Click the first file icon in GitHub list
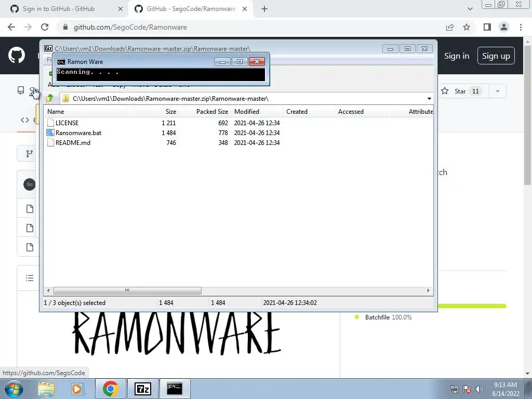This screenshot has height=399, width=532. [x=30, y=209]
